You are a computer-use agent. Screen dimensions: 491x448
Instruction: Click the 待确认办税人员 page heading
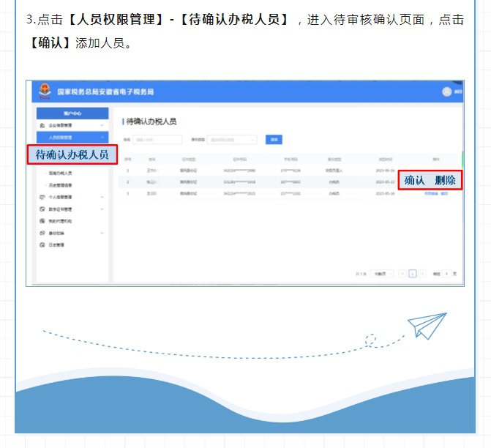pos(151,122)
